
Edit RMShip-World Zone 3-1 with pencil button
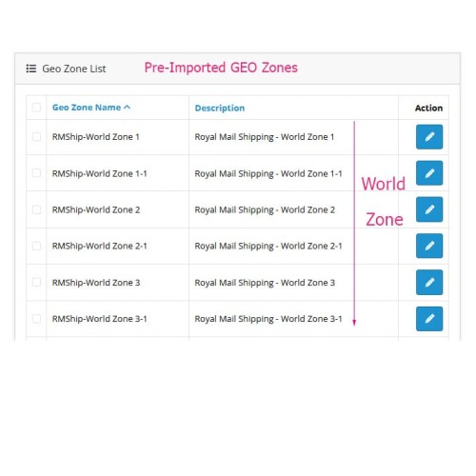pos(429,319)
